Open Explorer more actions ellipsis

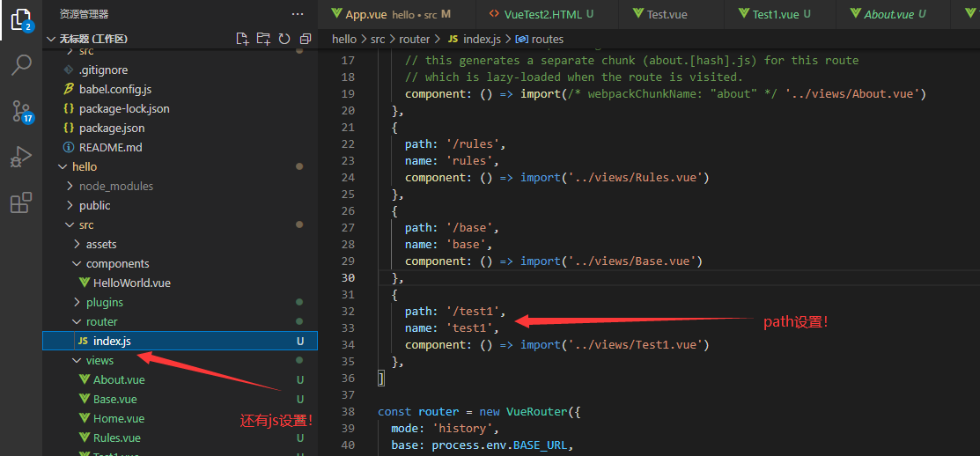pyautogui.click(x=298, y=14)
